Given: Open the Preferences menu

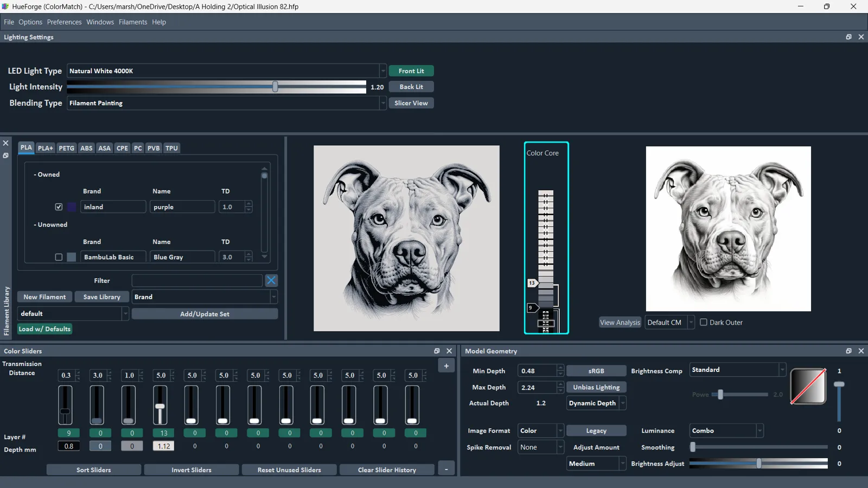Looking at the screenshot, I should (x=64, y=22).
